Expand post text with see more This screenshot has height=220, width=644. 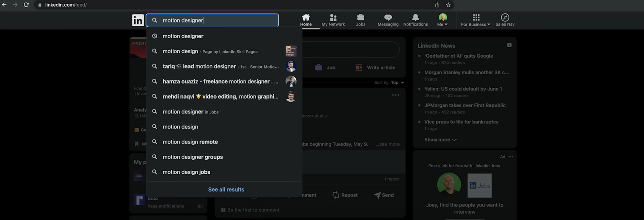pyautogui.click(x=388, y=144)
